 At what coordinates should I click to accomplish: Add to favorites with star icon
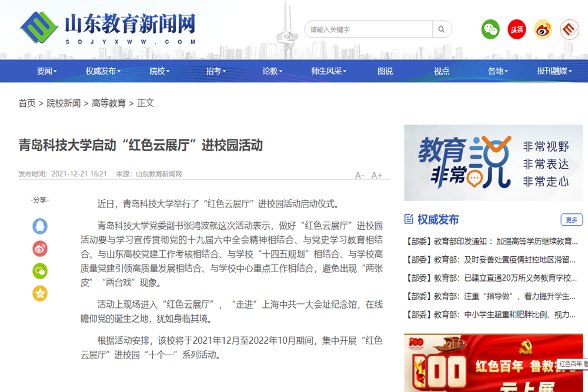(40, 293)
